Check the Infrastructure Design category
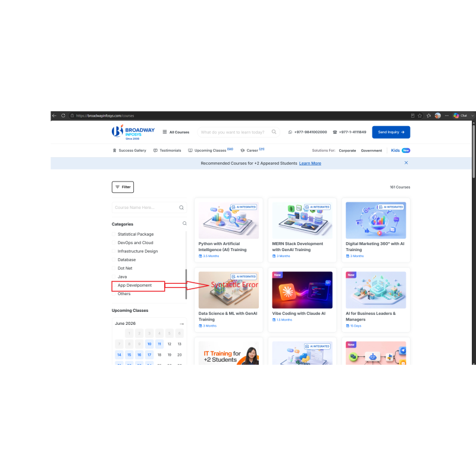Screen dimensions: 476x476 click(x=114, y=251)
